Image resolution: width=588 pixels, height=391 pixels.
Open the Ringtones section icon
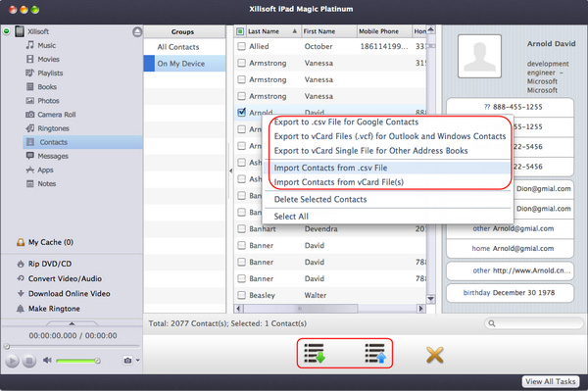pyautogui.click(x=30, y=128)
